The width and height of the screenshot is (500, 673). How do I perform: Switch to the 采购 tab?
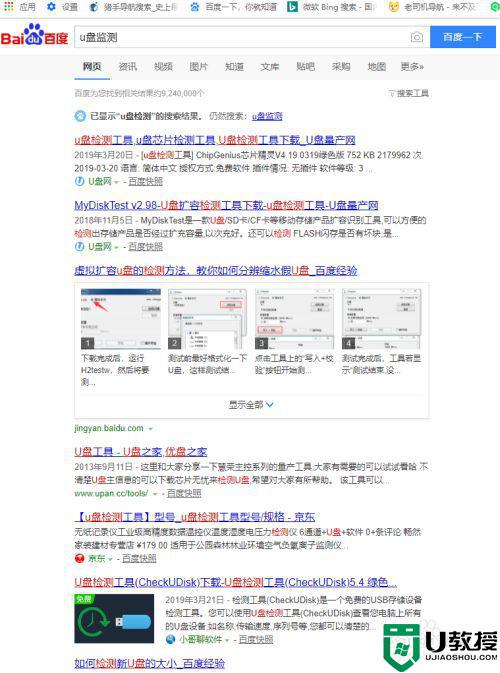click(x=341, y=67)
